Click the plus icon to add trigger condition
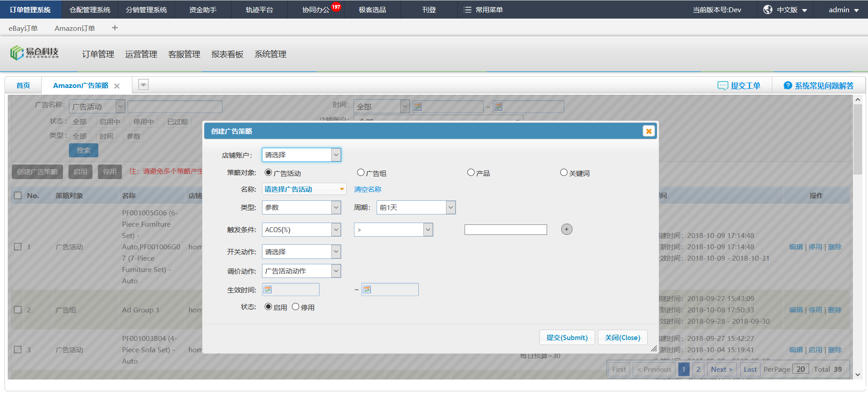The image size is (868, 394). [567, 229]
